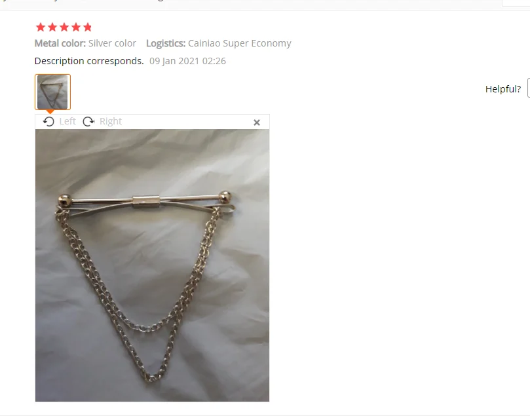This screenshot has height=420, width=530.
Task: Click the second red rating star
Action: [x=52, y=27]
